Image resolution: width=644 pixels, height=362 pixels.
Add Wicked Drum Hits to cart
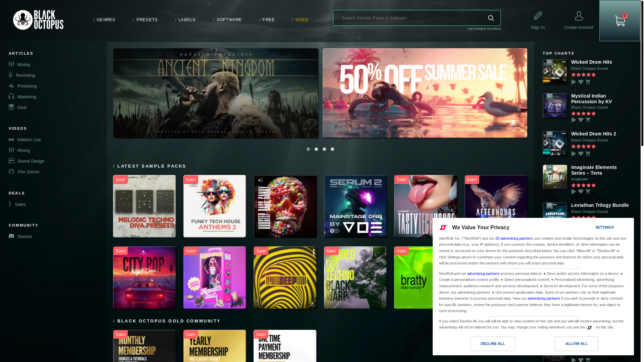588,82
